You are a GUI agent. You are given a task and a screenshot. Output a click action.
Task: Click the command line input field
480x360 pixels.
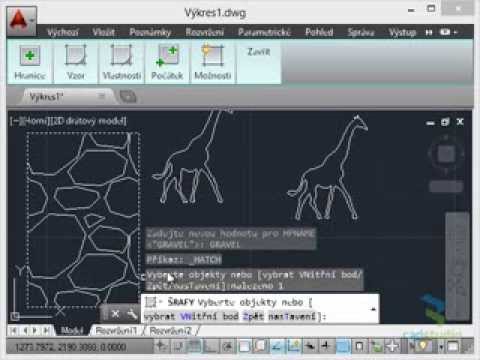click(260, 309)
